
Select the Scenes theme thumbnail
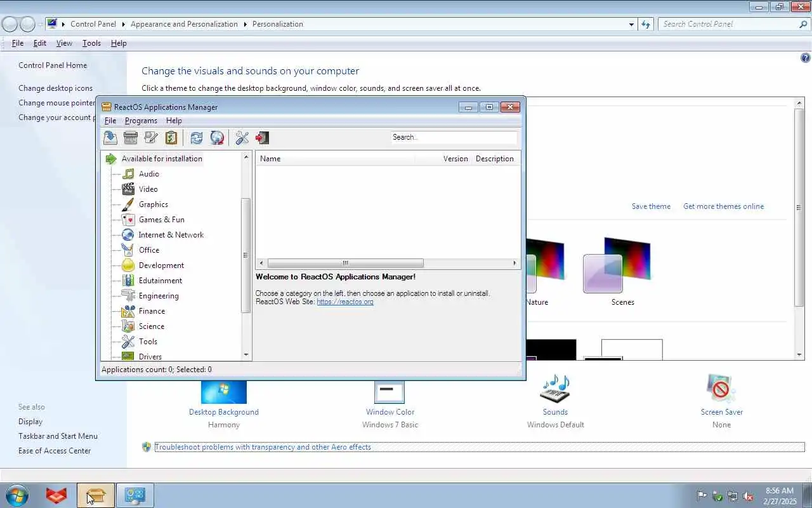tap(617, 265)
